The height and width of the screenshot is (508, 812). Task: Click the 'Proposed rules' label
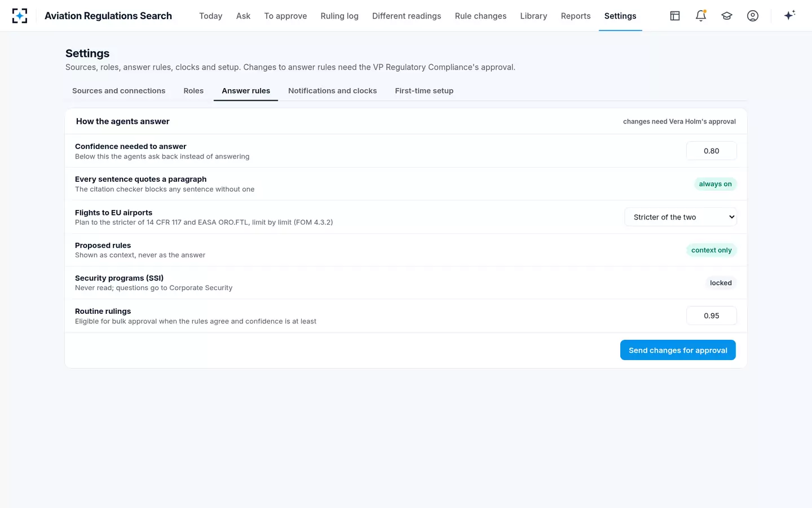coord(103,246)
